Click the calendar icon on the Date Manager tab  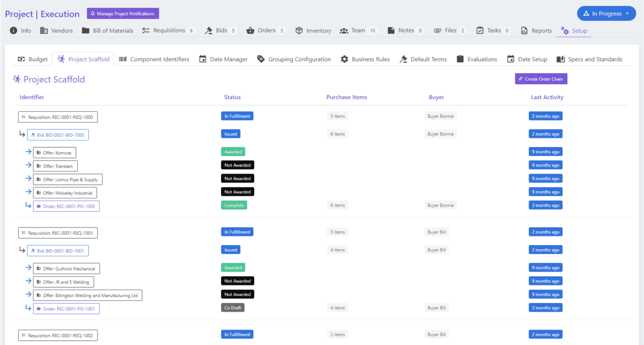[202, 58]
